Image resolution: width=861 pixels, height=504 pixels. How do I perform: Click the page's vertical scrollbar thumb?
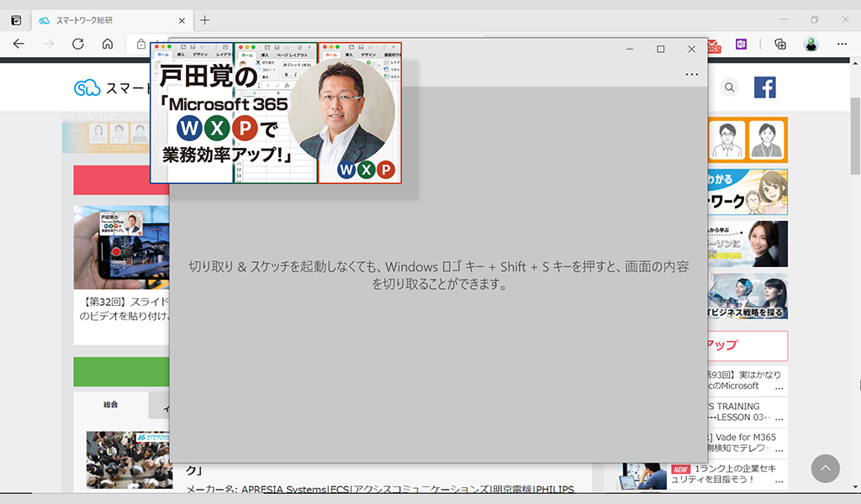point(855,136)
